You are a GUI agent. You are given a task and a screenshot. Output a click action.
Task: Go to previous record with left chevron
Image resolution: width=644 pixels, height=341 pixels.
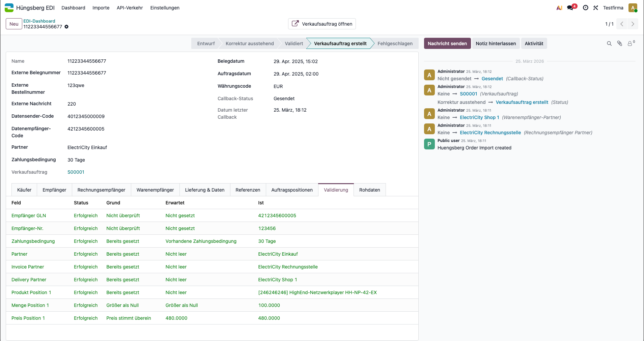622,24
